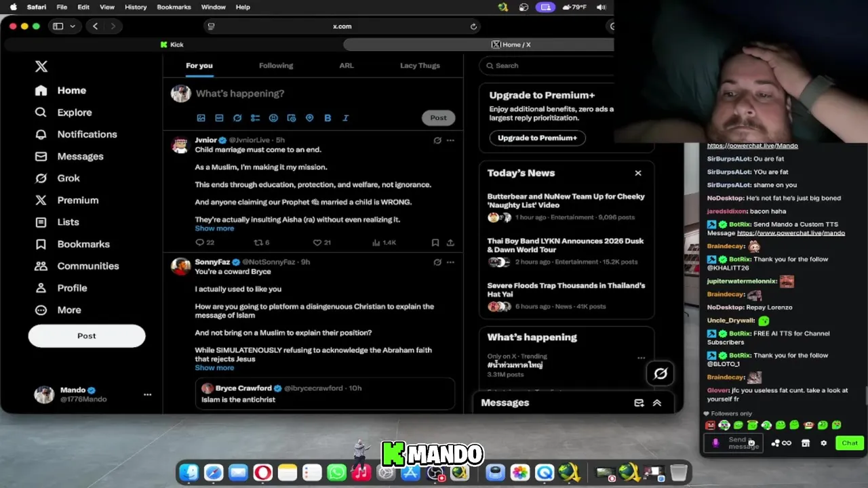
Task: Switch to Following tab
Action: click(x=276, y=66)
